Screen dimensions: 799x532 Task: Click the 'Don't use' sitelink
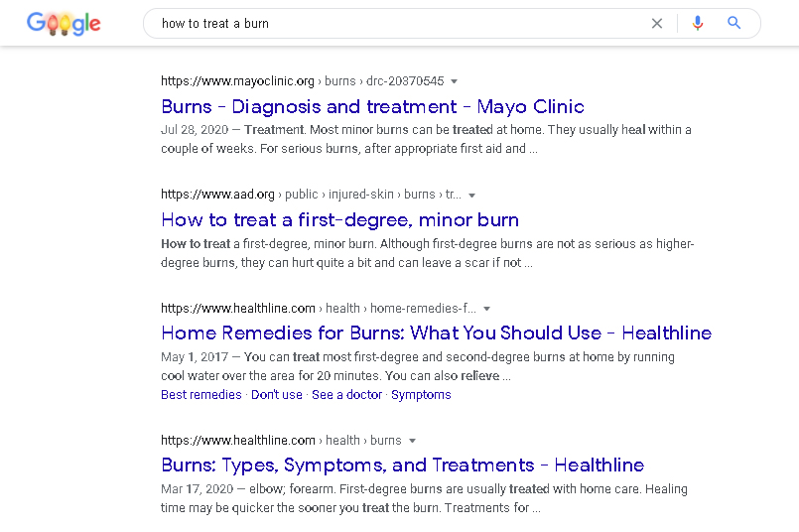point(277,395)
